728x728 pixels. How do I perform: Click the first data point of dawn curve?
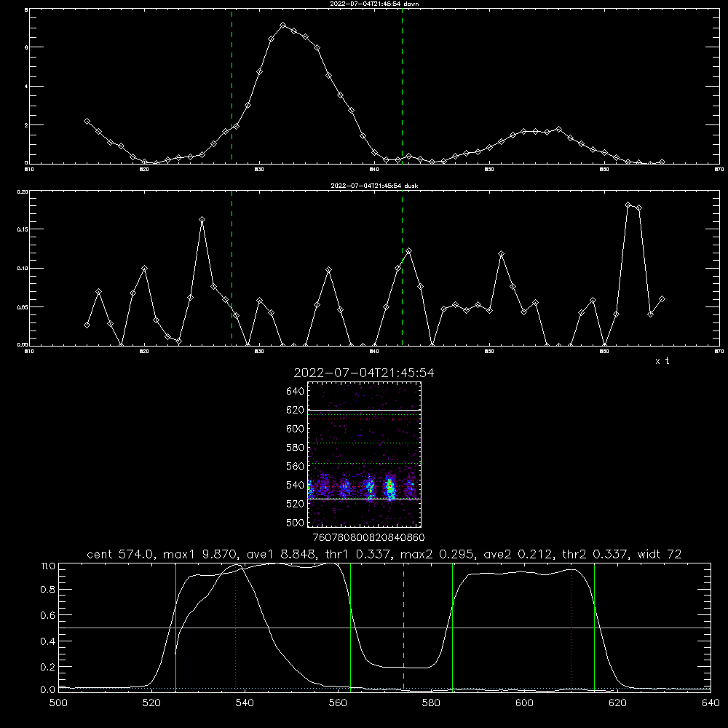tap(87, 121)
